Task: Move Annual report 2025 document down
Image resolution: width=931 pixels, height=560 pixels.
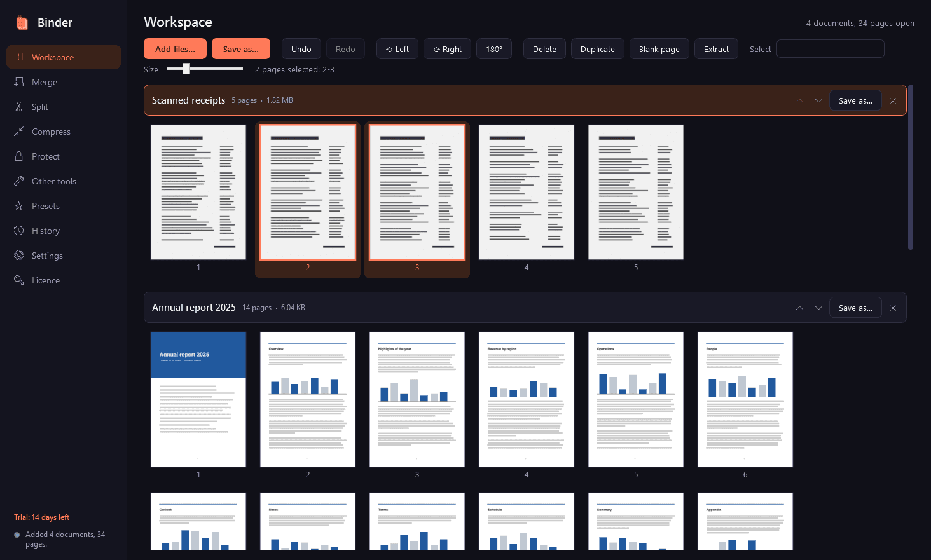Action: 818,308
